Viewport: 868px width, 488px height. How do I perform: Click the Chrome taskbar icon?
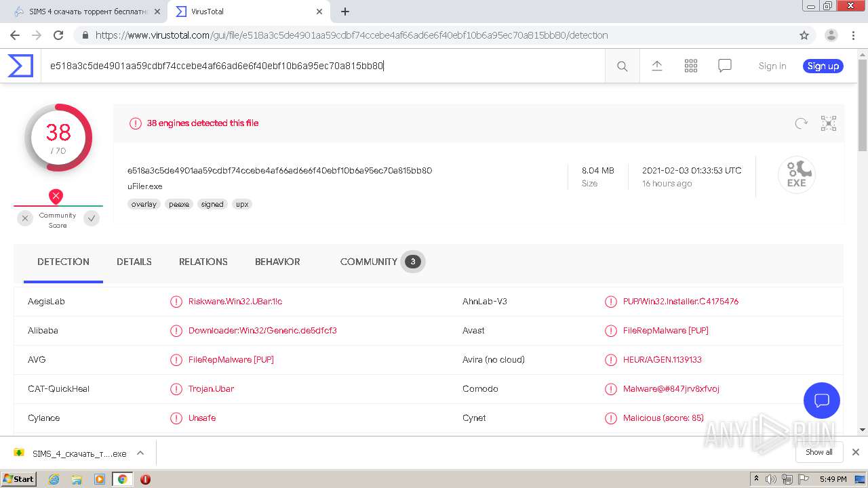click(122, 479)
